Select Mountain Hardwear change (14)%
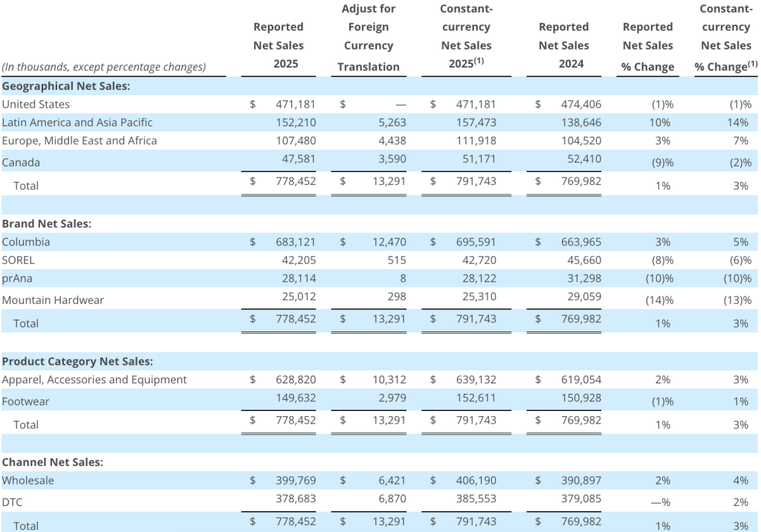Screen dimensions: 761x532 pos(660,300)
